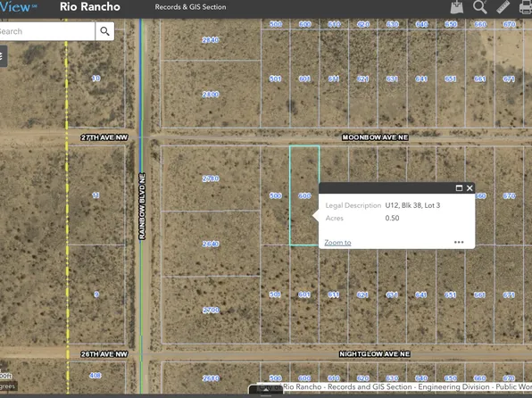Viewport: 532px width, 398px height.
Task: Click the 27TH AVE NW street label
Action: tap(104, 137)
